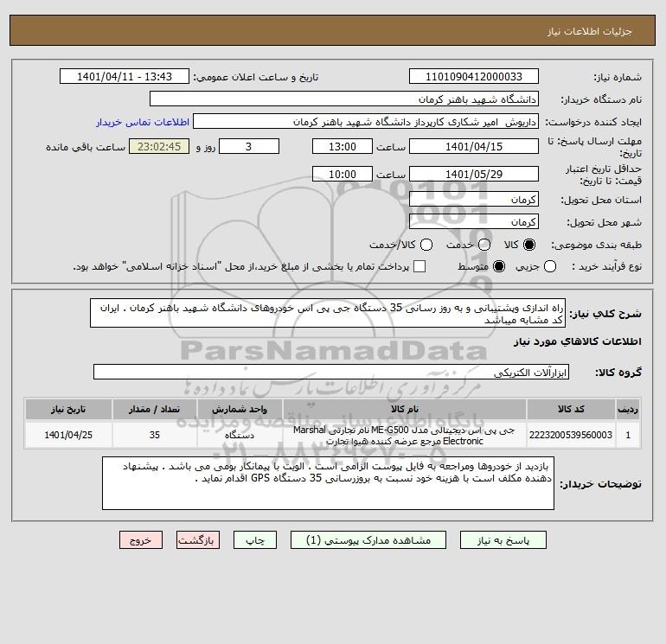Choose the متوسط purchase type

[499, 266]
